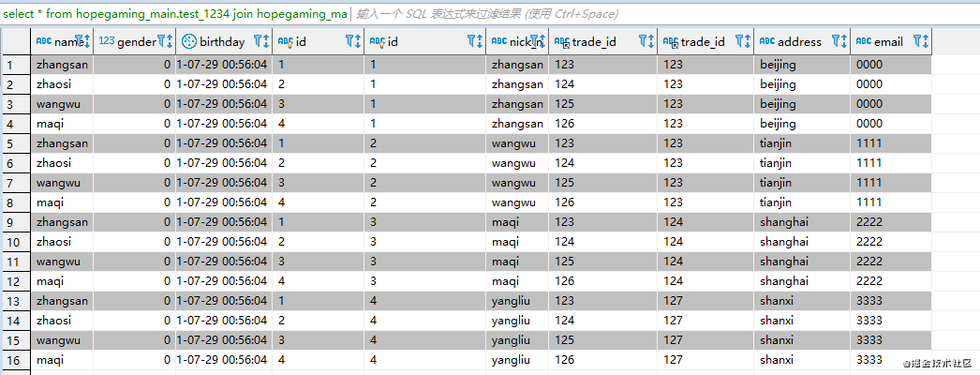Image resolution: width=980 pixels, height=375 pixels.
Task: Click name cell zhangsan in row 5
Action: pos(62,143)
